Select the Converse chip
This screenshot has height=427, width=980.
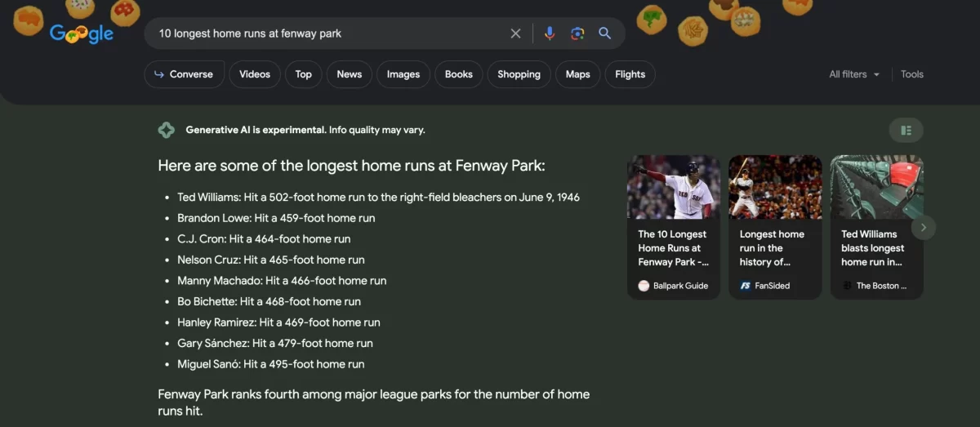[184, 74]
